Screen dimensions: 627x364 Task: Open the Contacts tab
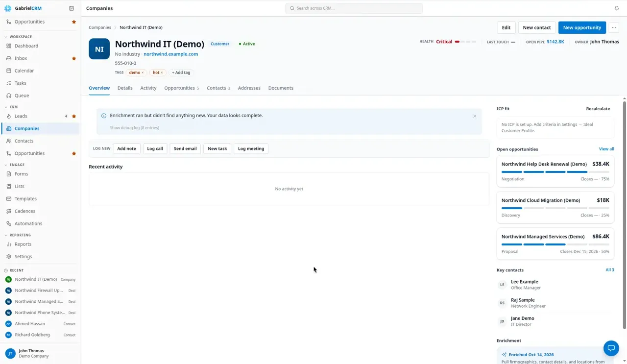click(218, 88)
